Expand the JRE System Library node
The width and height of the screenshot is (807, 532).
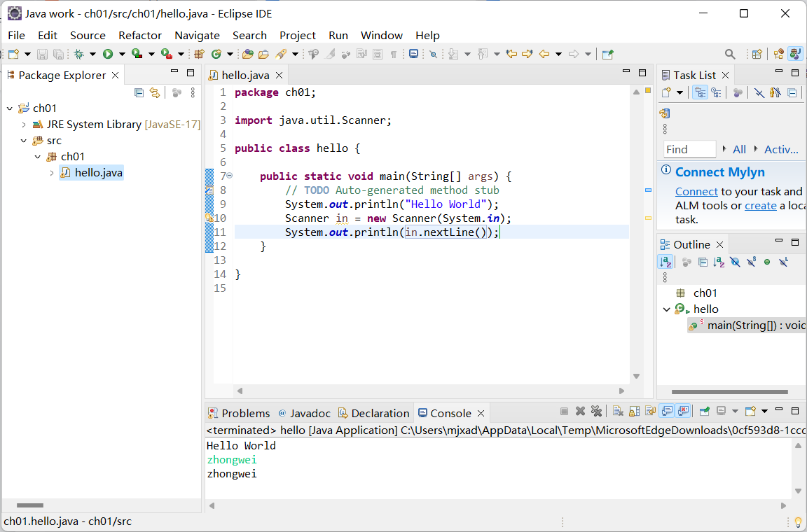tap(24, 125)
